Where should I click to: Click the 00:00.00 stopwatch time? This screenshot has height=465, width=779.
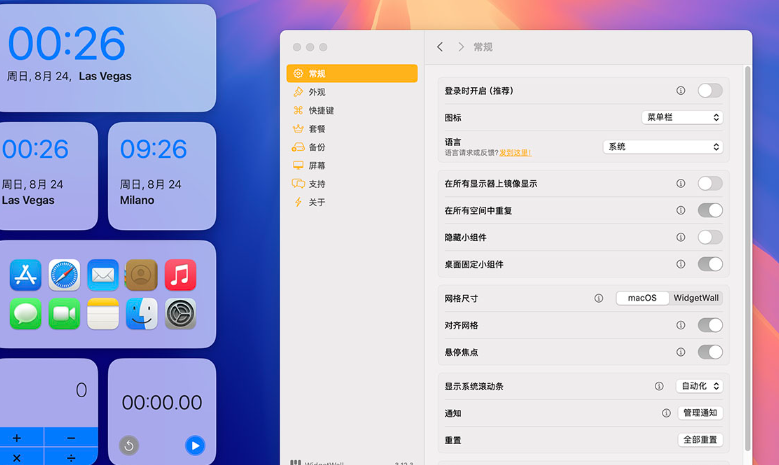162,402
